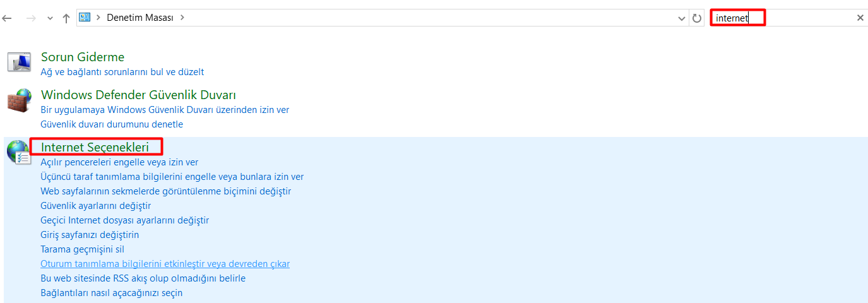Image resolution: width=868 pixels, height=303 pixels.
Task: Go up one level with Up arrow
Action: 66,18
